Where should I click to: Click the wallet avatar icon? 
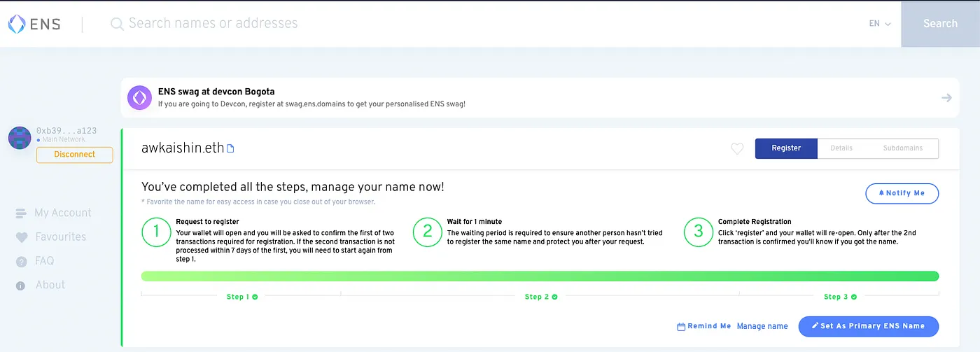pos(20,137)
